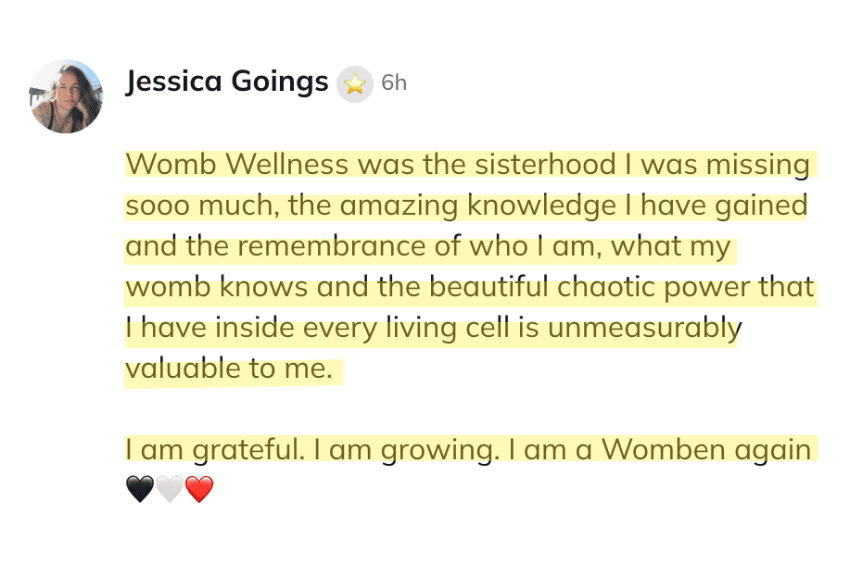Click the phrase "sooo much" in the post

(x=189, y=205)
